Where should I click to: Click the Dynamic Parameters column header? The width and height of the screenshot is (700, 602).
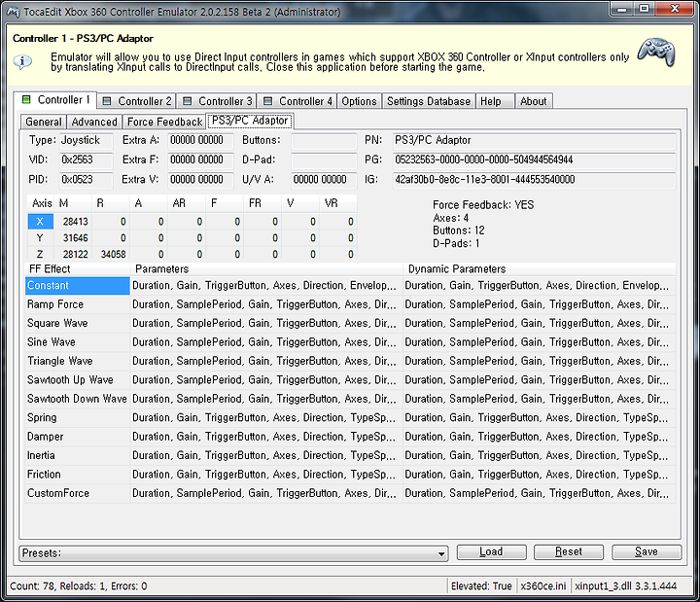(540, 268)
